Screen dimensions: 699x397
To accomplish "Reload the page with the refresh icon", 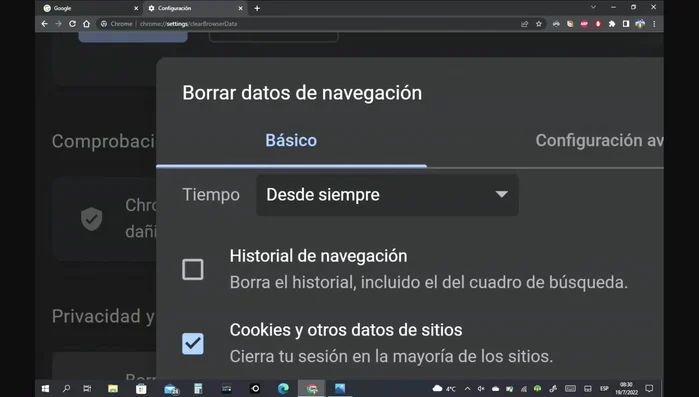I will pos(72,24).
